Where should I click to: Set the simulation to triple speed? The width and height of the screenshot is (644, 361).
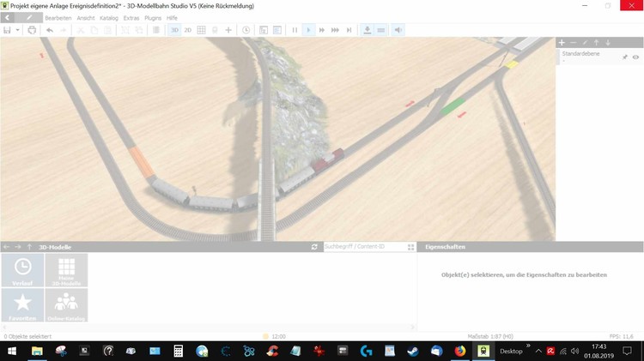(335, 30)
